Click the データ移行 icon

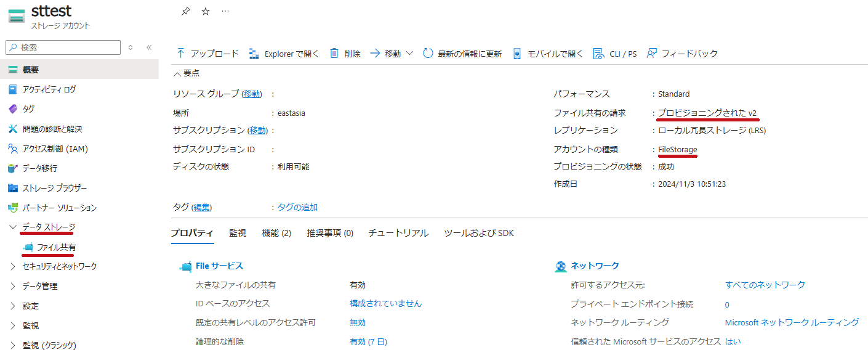[x=13, y=168]
